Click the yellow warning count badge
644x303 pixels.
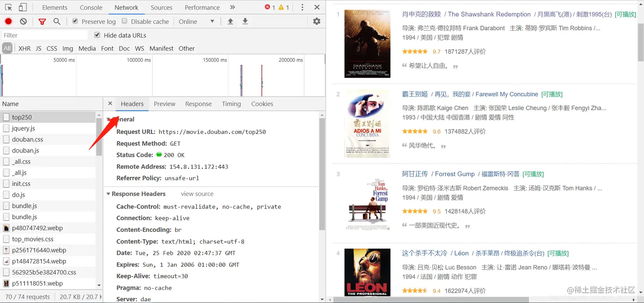pos(284,7)
